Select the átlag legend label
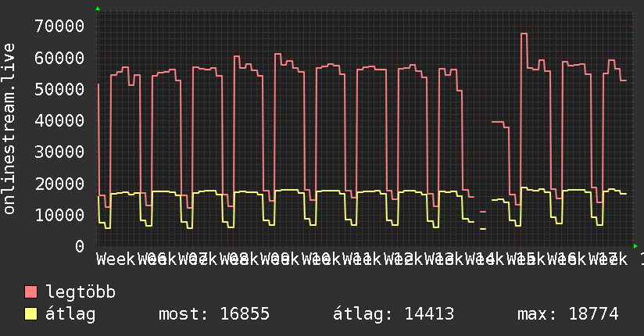 [x=70, y=314]
